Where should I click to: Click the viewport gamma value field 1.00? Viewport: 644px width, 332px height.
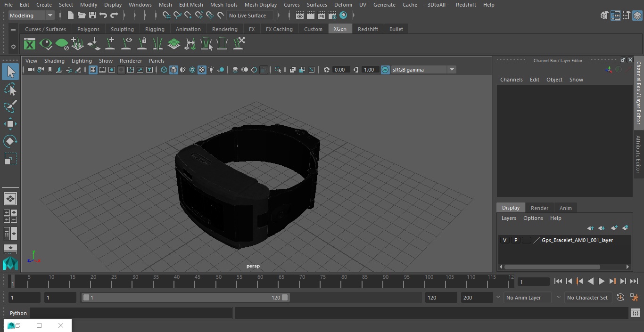[369, 70]
